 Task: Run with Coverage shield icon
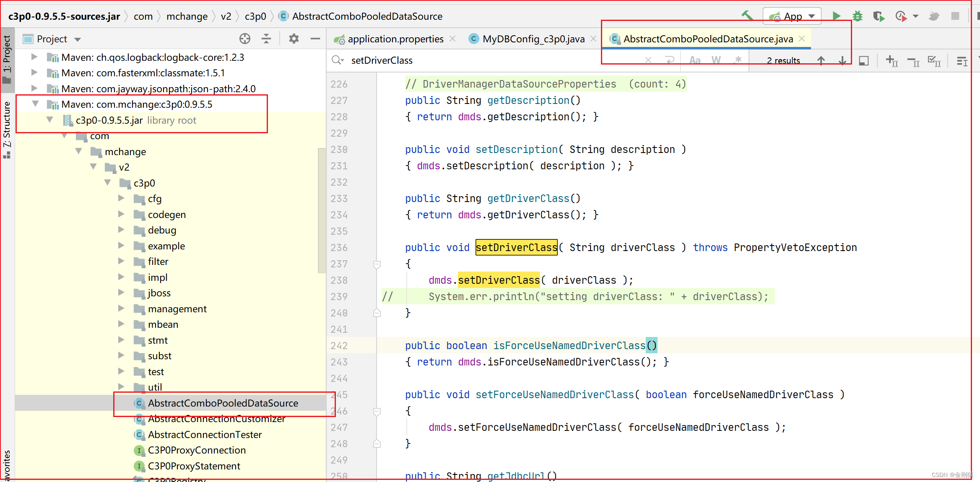[879, 16]
